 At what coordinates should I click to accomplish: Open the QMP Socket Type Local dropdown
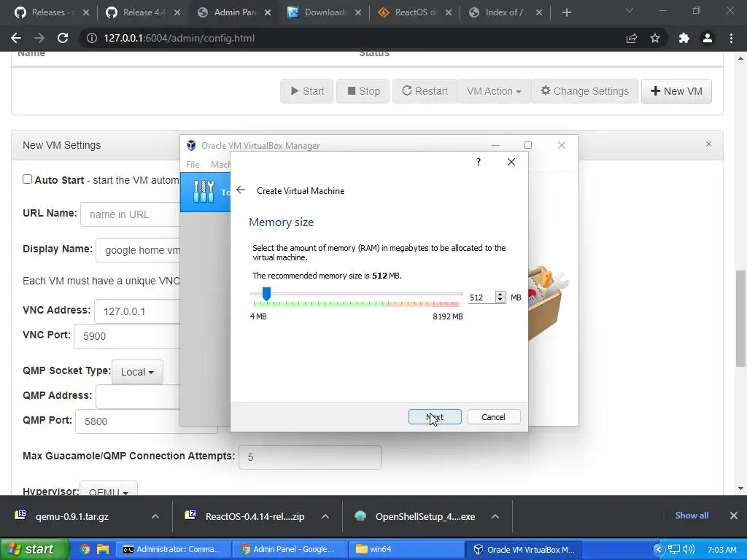coord(137,372)
